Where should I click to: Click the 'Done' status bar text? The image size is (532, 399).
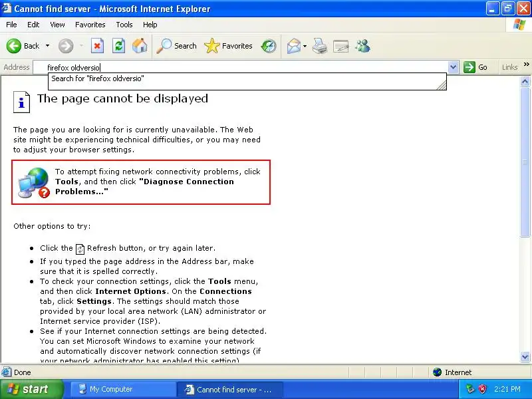[x=23, y=372]
